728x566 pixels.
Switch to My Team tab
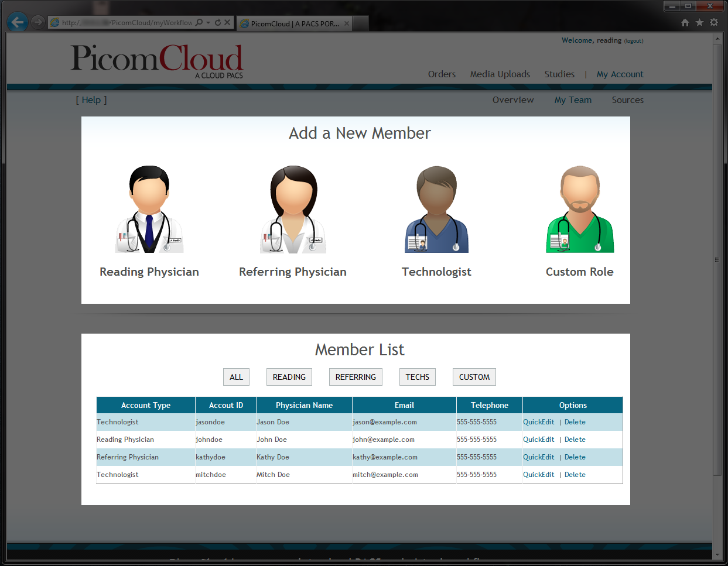click(x=573, y=100)
